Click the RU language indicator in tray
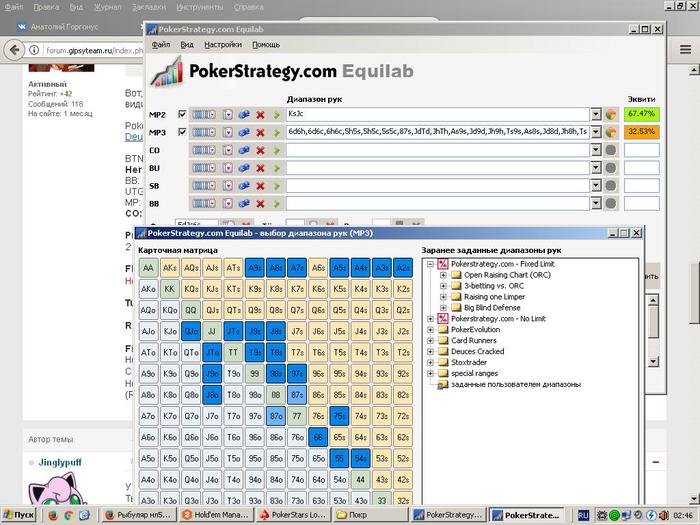The image size is (700, 525). tap(583, 515)
